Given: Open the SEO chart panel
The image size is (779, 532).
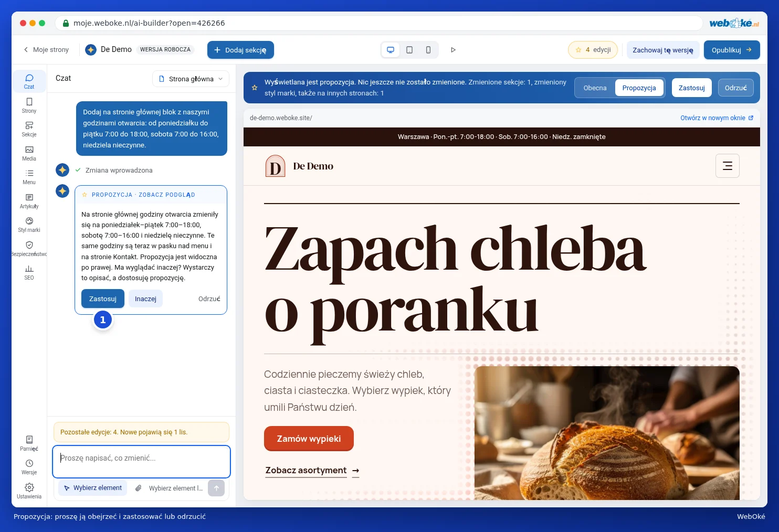Looking at the screenshot, I should click(29, 272).
